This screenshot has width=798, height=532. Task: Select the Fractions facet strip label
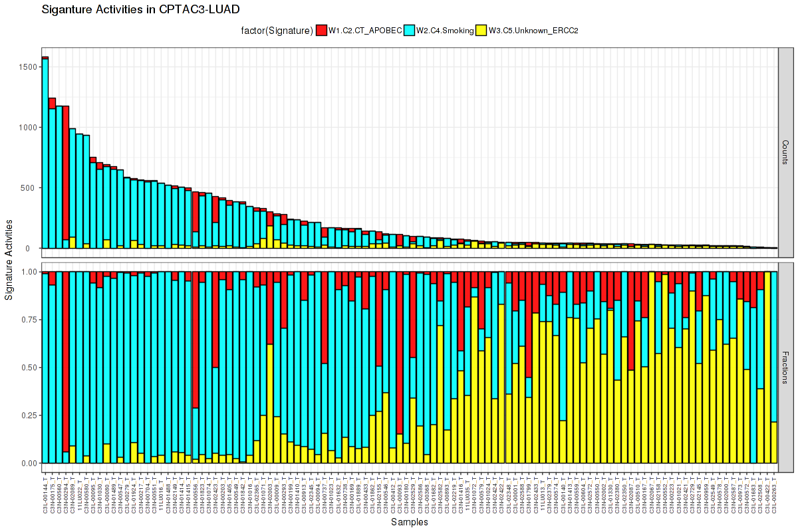[785, 367]
